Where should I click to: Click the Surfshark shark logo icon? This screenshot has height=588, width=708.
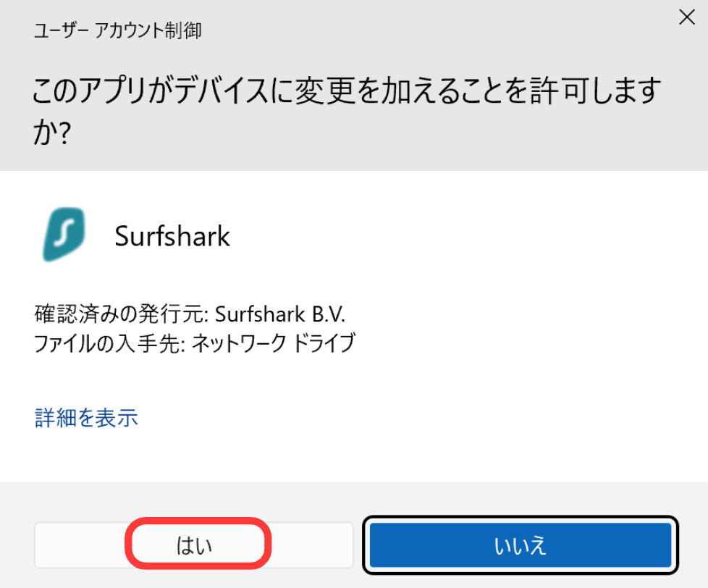click(64, 235)
